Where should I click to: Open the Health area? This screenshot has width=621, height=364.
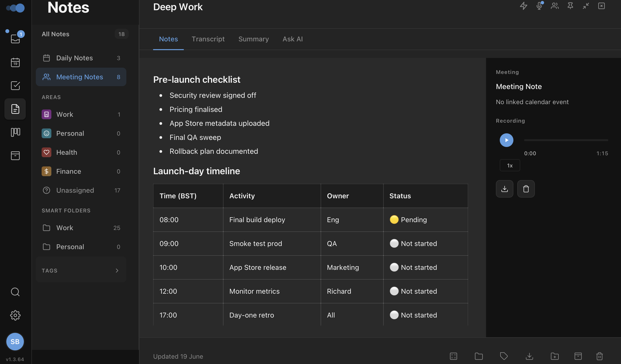pos(81,152)
